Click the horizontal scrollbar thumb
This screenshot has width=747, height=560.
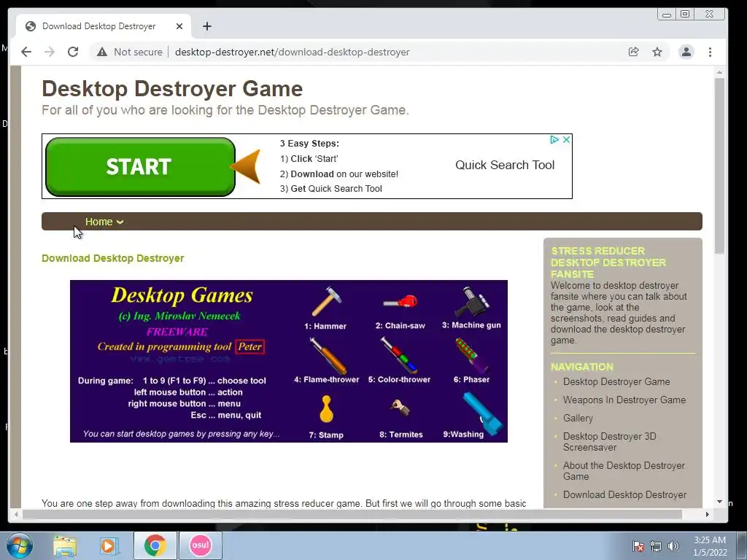[352, 514]
